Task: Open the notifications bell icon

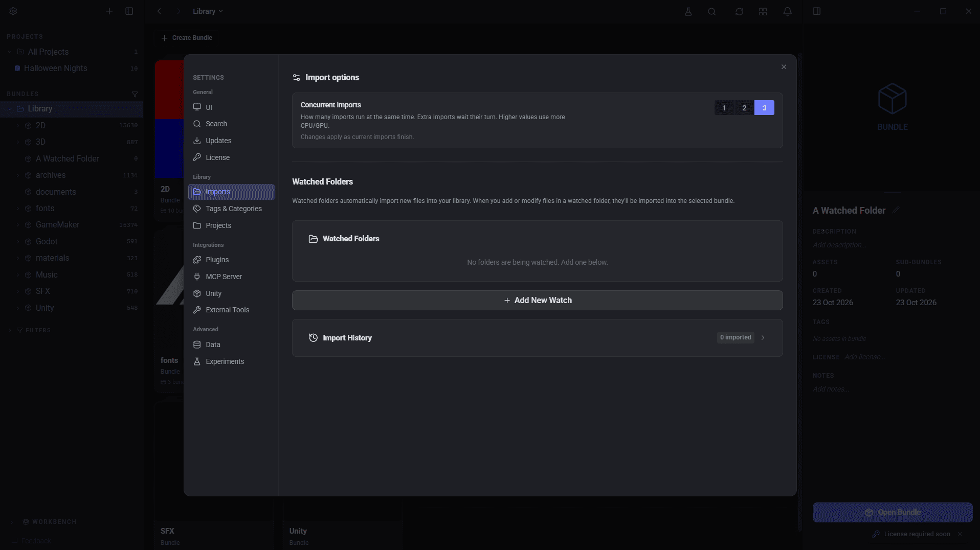Action: coord(788,11)
